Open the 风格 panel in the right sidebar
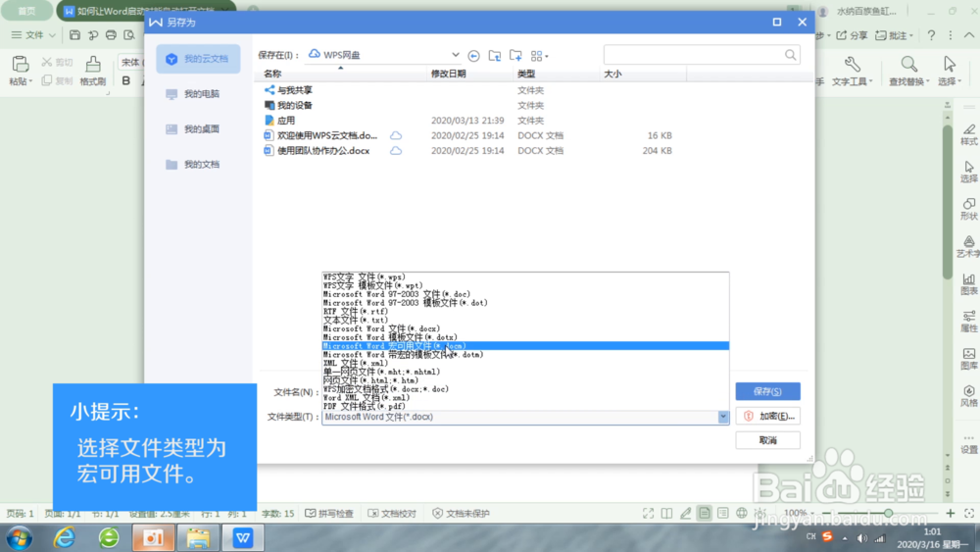Image resolution: width=980 pixels, height=552 pixels. tap(969, 396)
